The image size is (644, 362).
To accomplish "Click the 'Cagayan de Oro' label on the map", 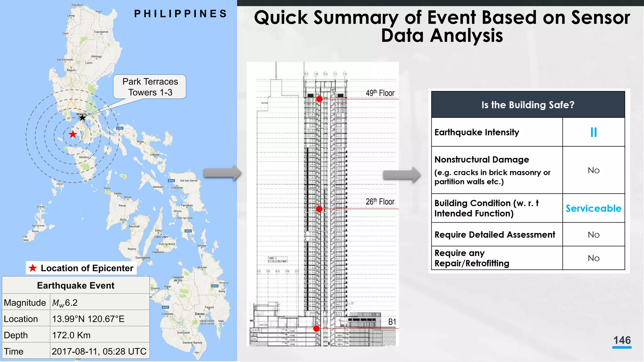I will coord(178,279).
